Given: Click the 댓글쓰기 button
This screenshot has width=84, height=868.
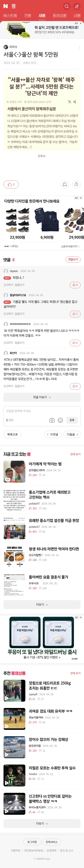Looking at the screenshot, I should click(73, 260).
